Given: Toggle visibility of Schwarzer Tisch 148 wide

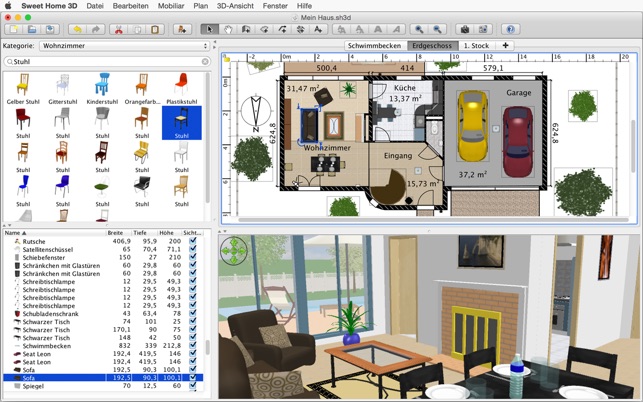Looking at the screenshot, I should tap(193, 338).
